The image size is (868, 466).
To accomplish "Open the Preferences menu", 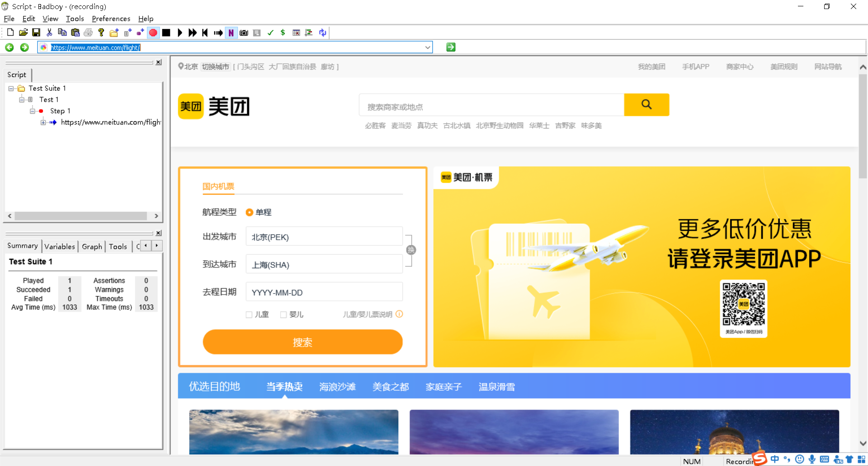I will coord(111,19).
